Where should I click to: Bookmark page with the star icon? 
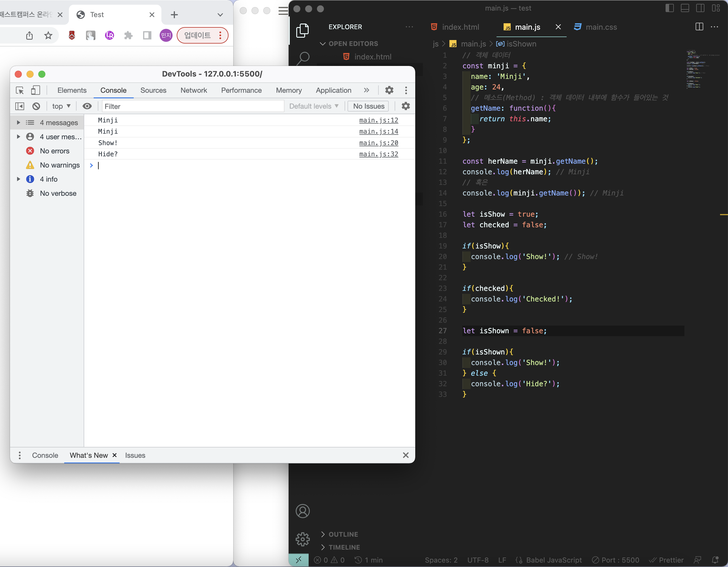pyautogui.click(x=48, y=35)
